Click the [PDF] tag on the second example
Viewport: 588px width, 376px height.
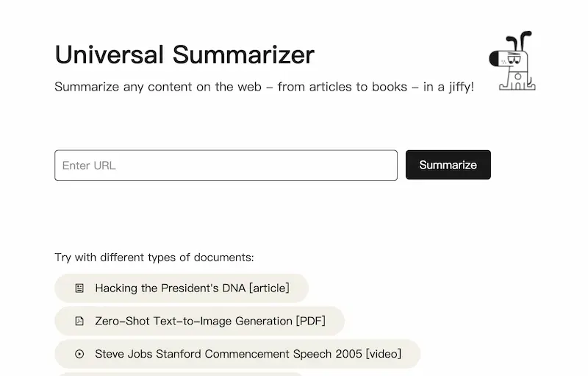[x=310, y=321]
